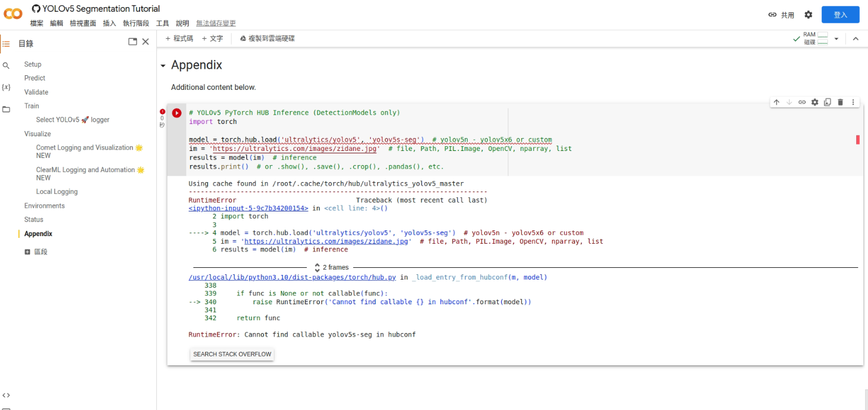
Task: Open the table of contents sidebar icon
Action: pyautogui.click(x=6, y=43)
